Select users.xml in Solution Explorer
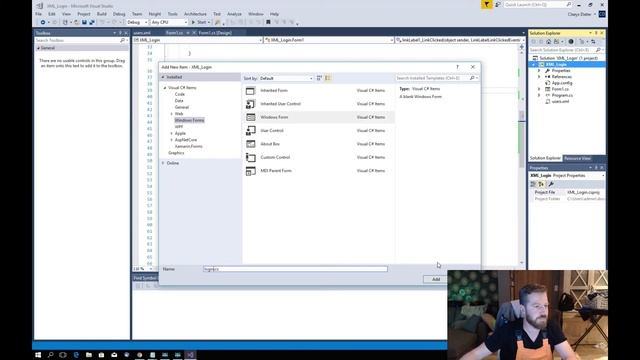 (560, 101)
